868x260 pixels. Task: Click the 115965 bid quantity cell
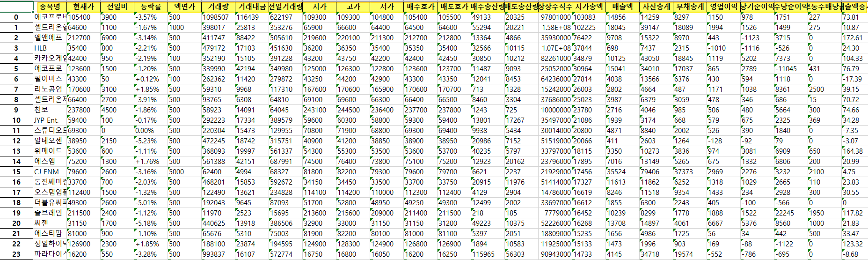point(488,254)
